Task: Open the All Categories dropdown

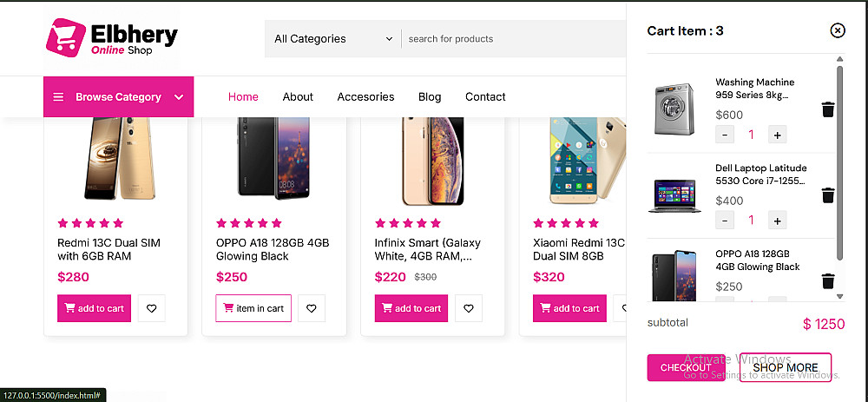Action: (x=332, y=39)
